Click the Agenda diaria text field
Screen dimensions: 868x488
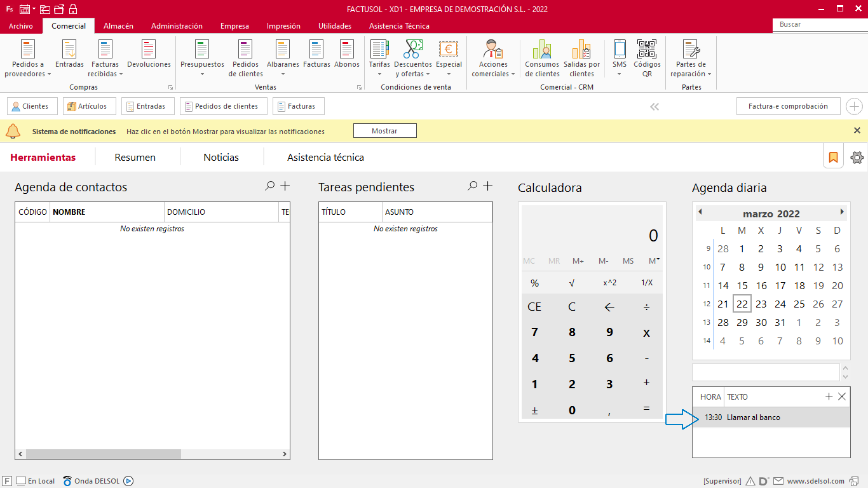click(766, 372)
